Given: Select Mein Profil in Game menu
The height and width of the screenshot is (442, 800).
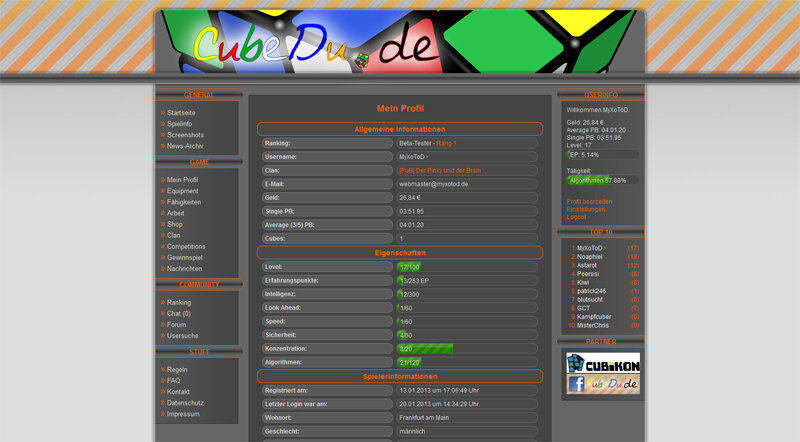Looking at the screenshot, I should tap(182, 180).
